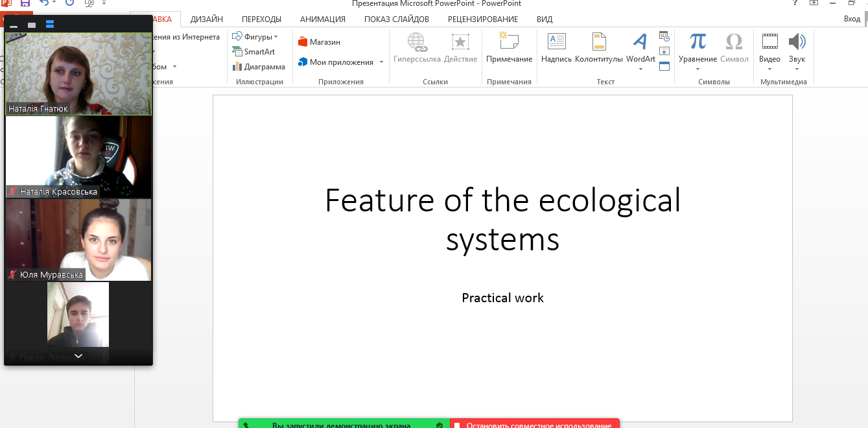
Task: Click the Символ omega button
Action: (x=734, y=48)
